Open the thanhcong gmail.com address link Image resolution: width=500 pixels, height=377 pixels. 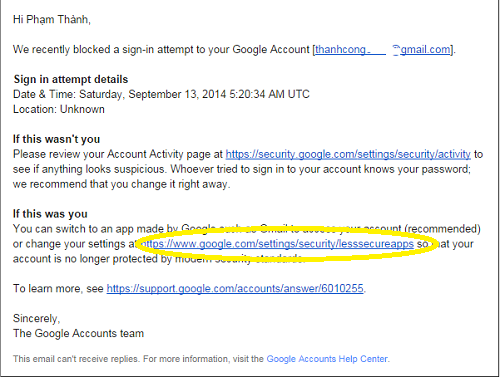pyautogui.click(x=383, y=50)
